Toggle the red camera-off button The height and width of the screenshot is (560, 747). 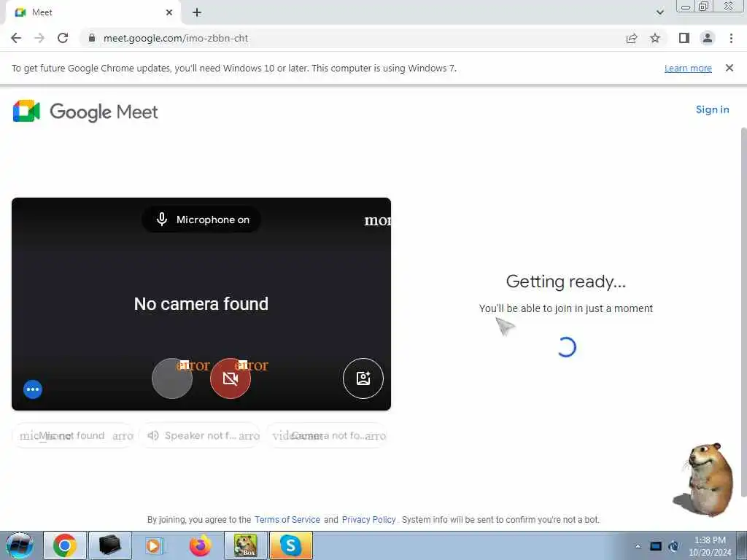coord(231,378)
